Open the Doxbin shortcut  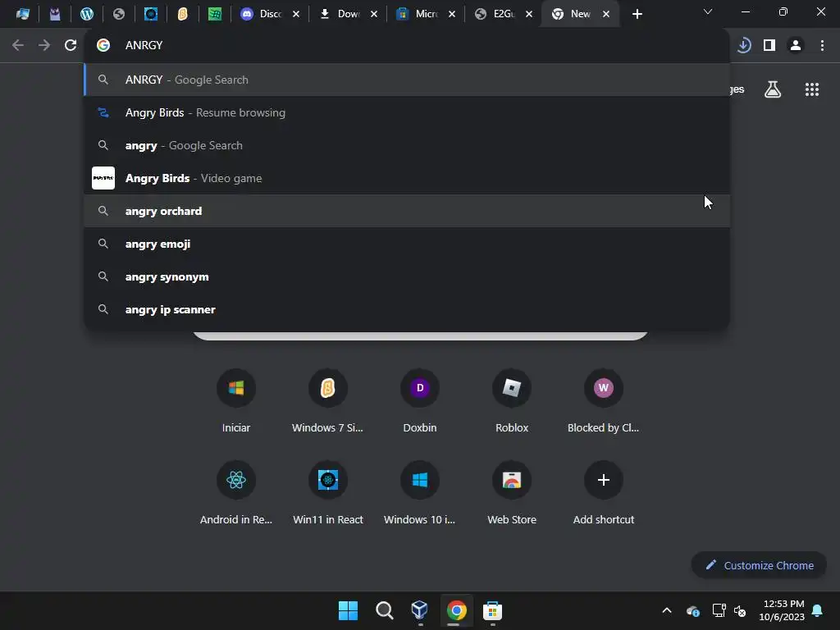point(420,400)
